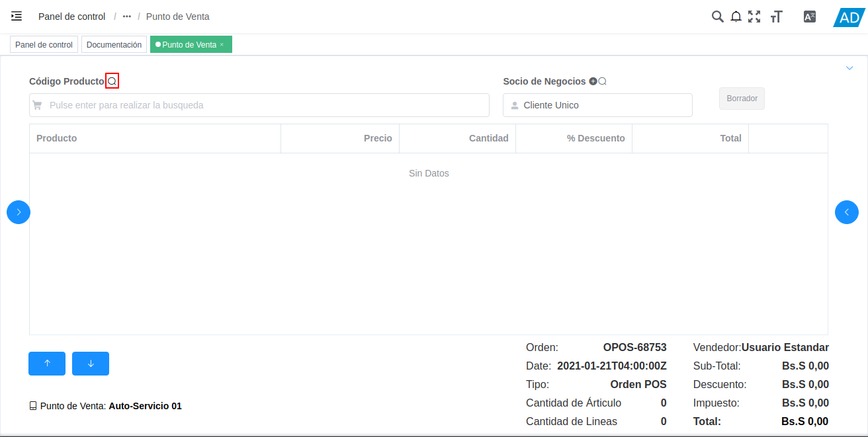Click the blue right-arrow circle on left edge
Viewport: 868px width, 437px height.
tap(19, 212)
